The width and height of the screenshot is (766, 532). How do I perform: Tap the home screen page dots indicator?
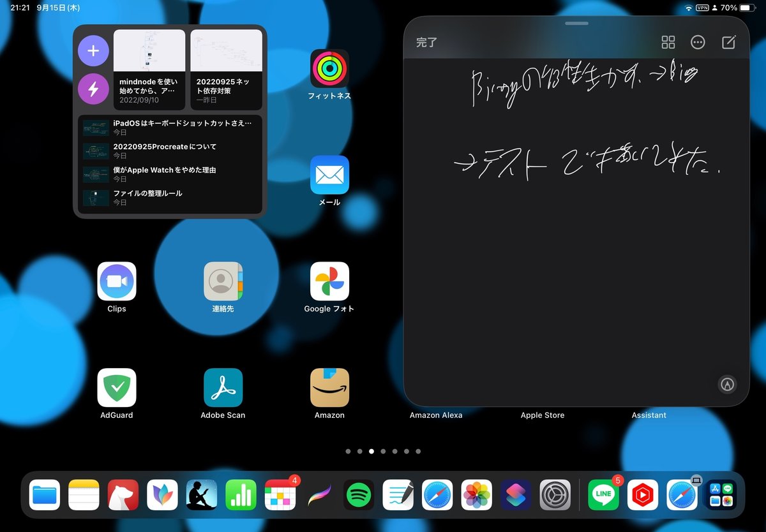tap(383, 451)
